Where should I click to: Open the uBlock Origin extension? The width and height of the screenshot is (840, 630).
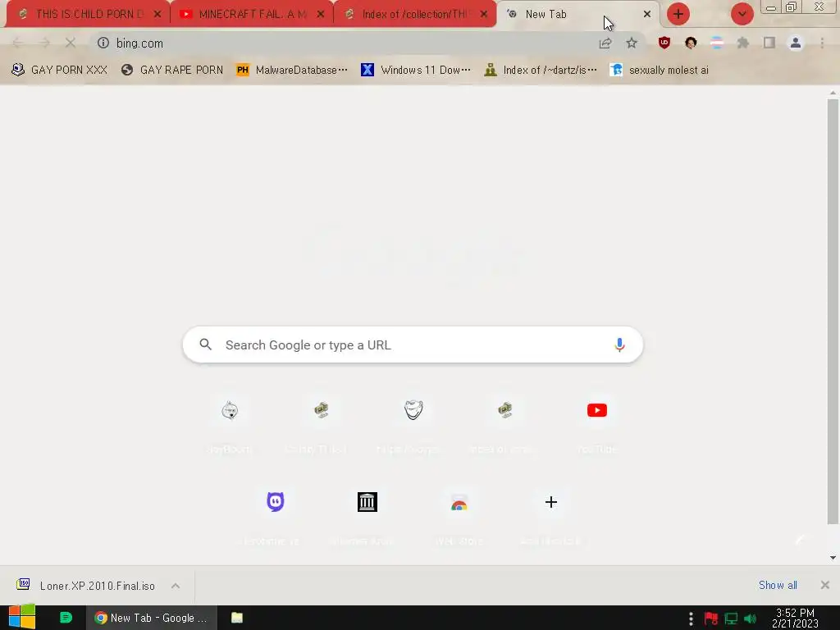pyautogui.click(x=664, y=43)
